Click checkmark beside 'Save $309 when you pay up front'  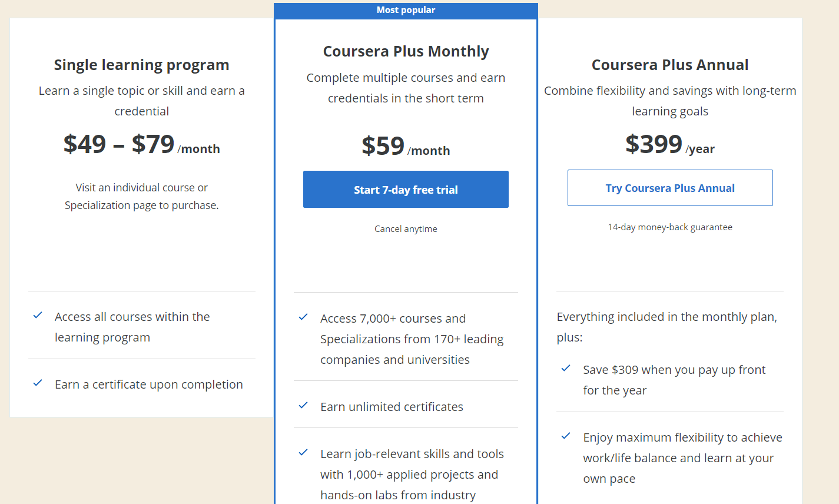(x=566, y=369)
